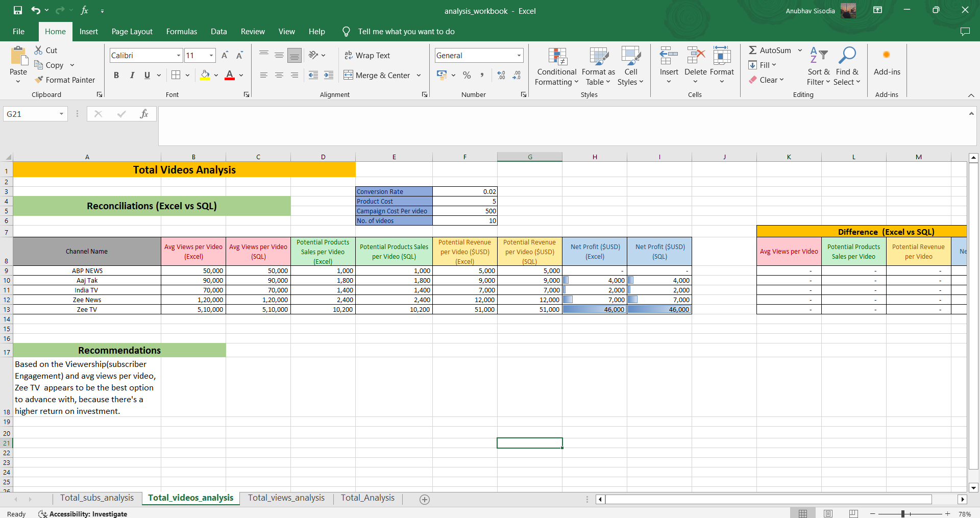This screenshot has height=518, width=980.
Task: Expand the Name Box dropdown arrow
Action: pos(61,114)
